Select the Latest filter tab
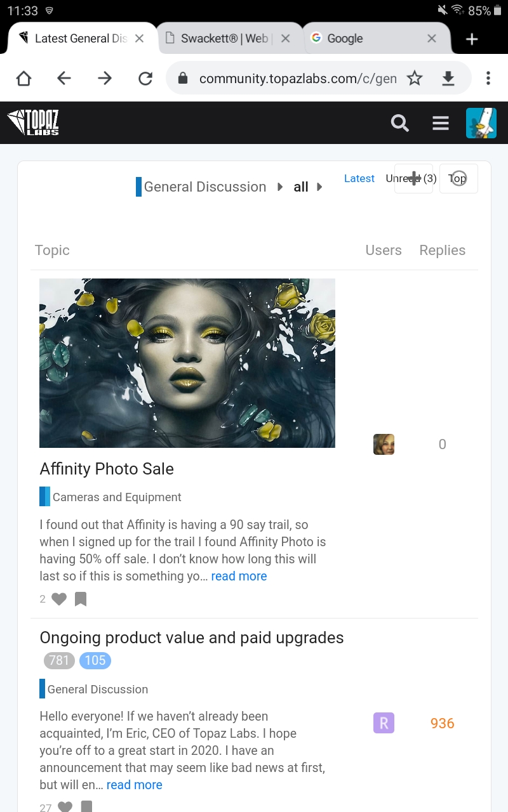The image size is (508, 812). pyautogui.click(x=359, y=178)
